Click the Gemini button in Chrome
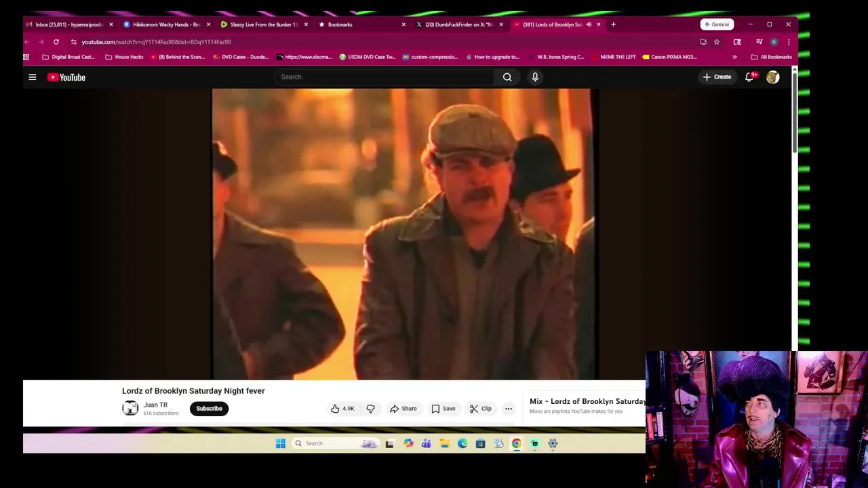This screenshot has height=488, width=868. pos(717,24)
